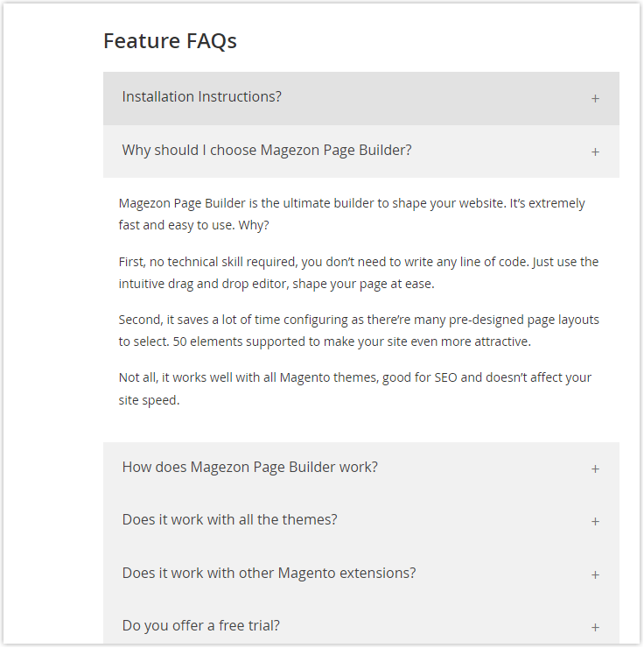Click the line starting 'Not all, it works well'
Screen dimensions: 644x648
tap(354, 377)
